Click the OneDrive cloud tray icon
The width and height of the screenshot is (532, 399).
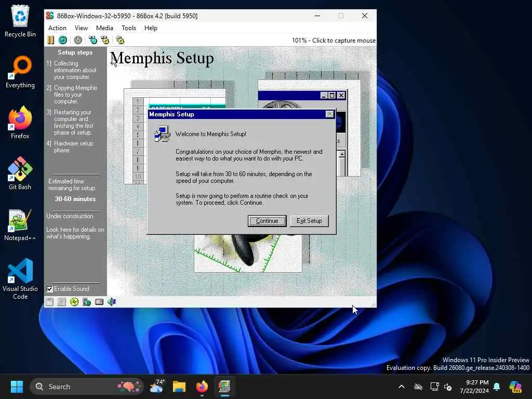click(x=418, y=387)
